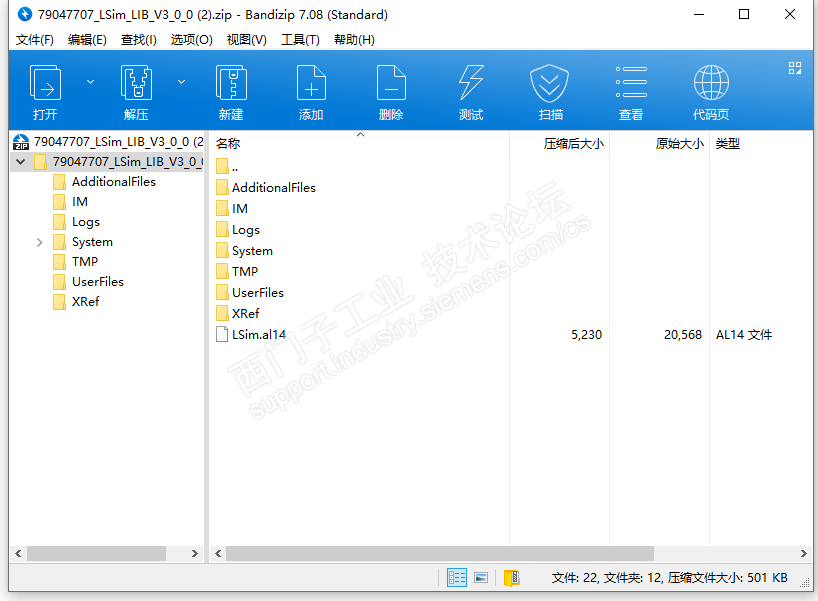This screenshot has height=601, width=818.
Task: Open the 编辑(E) menu
Action: coord(87,40)
